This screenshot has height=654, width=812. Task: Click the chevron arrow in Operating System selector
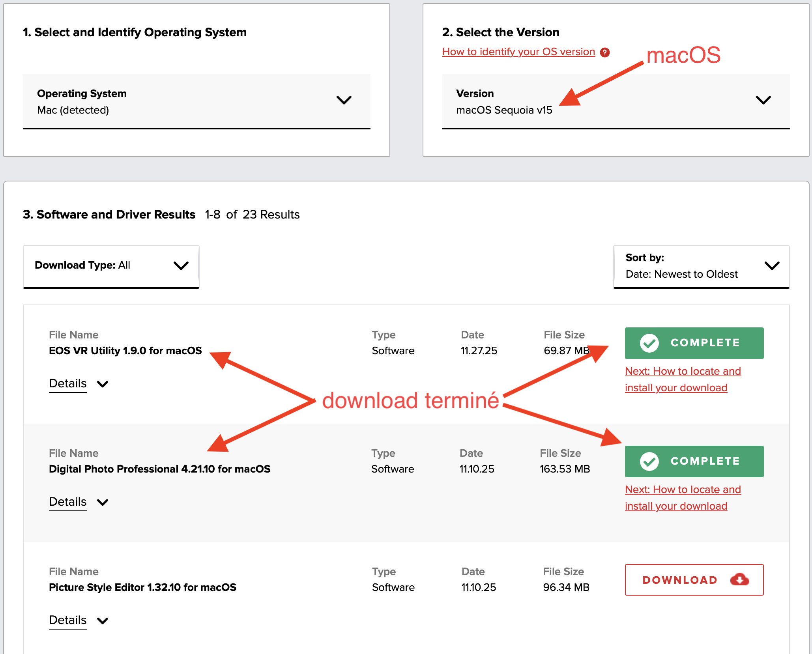pyautogui.click(x=344, y=100)
